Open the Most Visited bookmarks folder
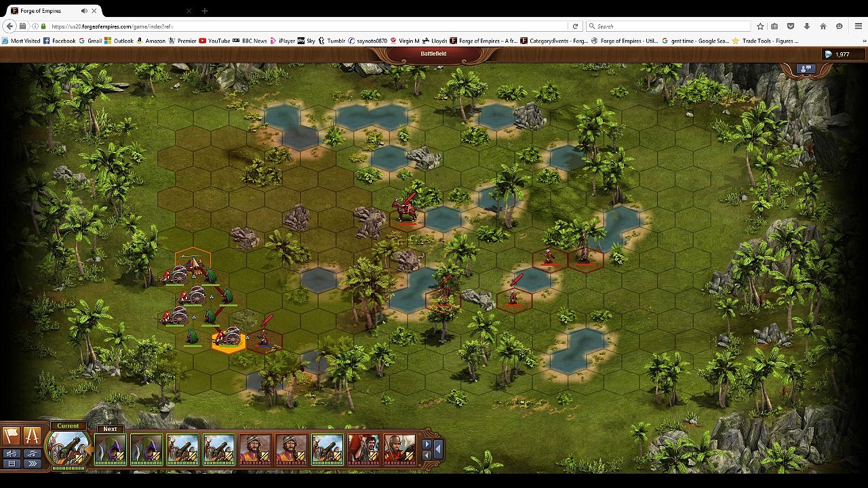This screenshot has width=868, height=488. point(20,41)
